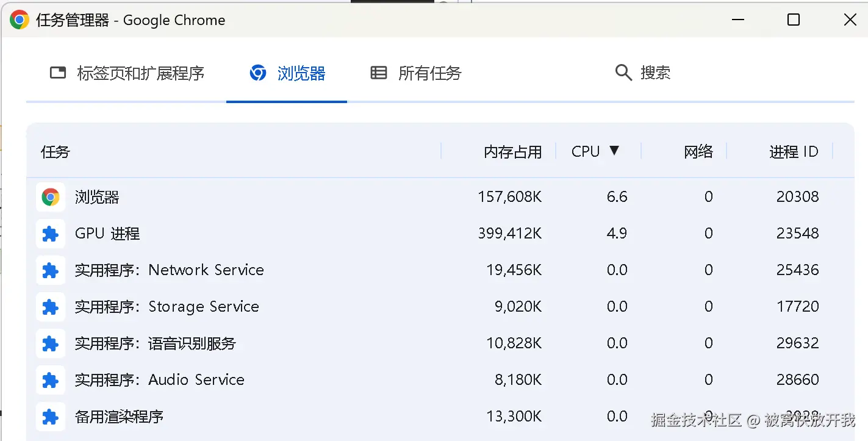The width and height of the screenshot is (868, 441).
Task: Type in the 搜索 field
Action: [655, 73]
